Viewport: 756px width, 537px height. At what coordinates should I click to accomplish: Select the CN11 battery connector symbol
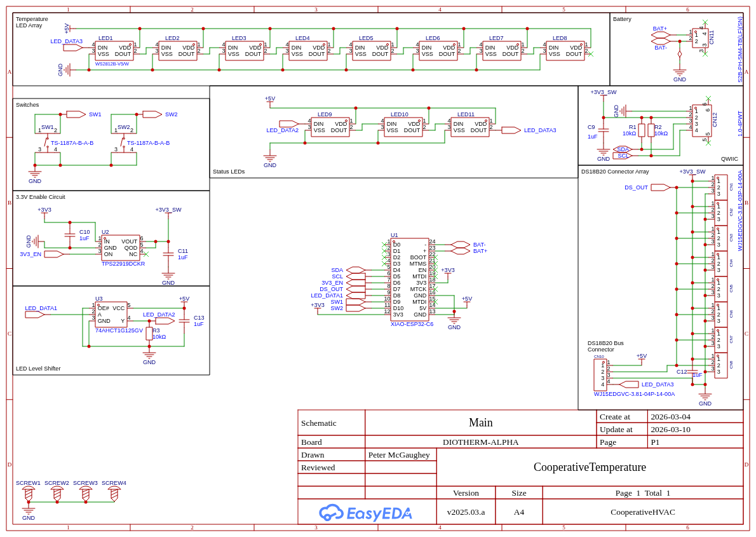point(699,37)
